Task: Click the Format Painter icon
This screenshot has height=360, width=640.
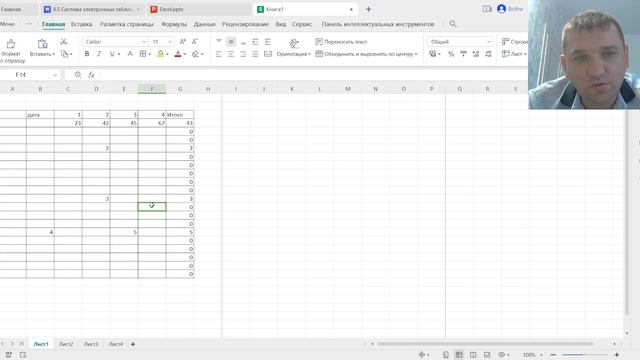Action: point(11,44)
